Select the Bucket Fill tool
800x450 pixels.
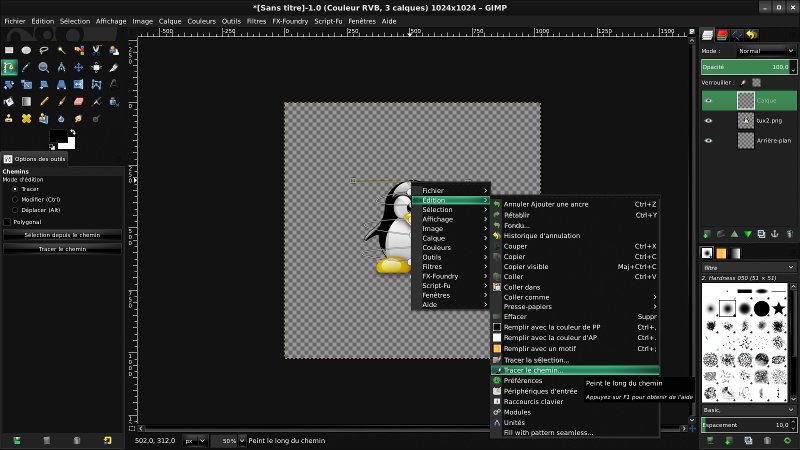pos(9,102)
